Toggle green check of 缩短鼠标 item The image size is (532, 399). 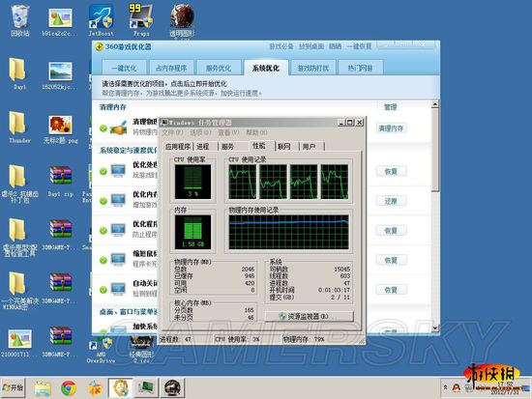[103, 260]
